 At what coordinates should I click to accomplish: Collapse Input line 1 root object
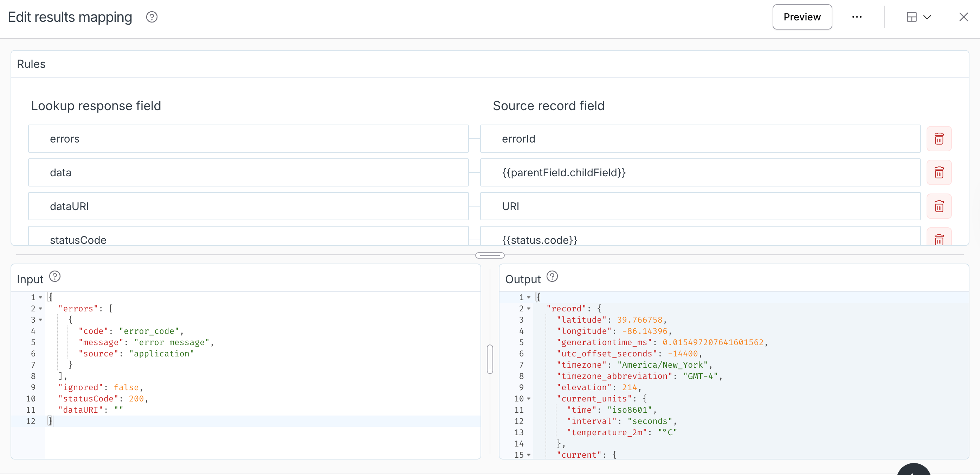click(40, 298)
